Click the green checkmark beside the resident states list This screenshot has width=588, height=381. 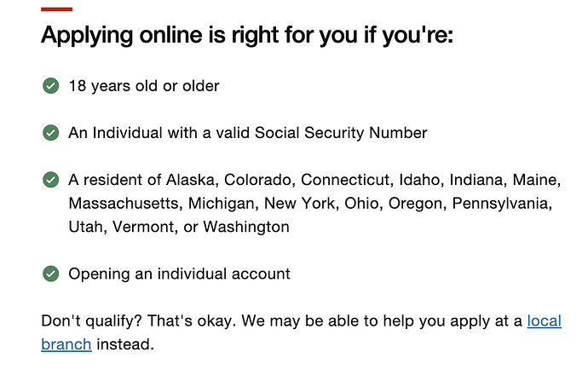(x=50, y=180)
